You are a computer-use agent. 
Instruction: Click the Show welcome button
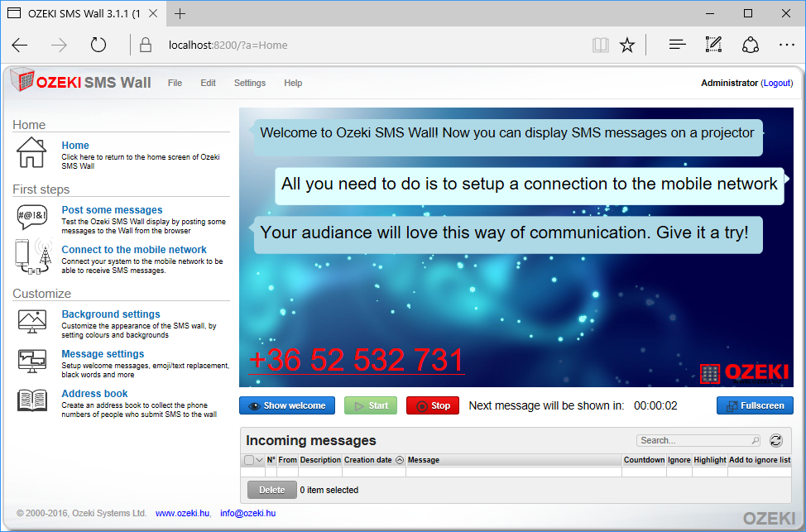(x=287, y=405)
